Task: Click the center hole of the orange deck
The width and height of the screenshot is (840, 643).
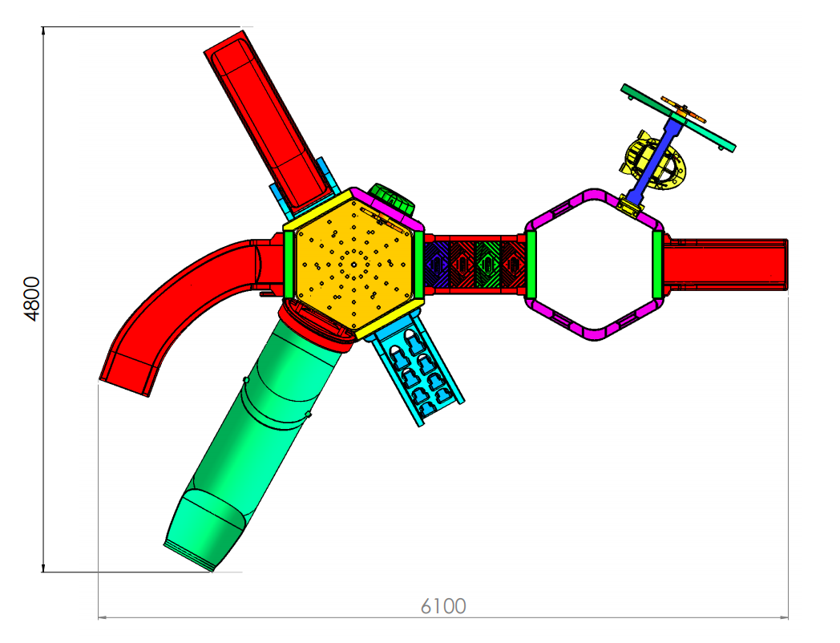Action: click(353, 265)
